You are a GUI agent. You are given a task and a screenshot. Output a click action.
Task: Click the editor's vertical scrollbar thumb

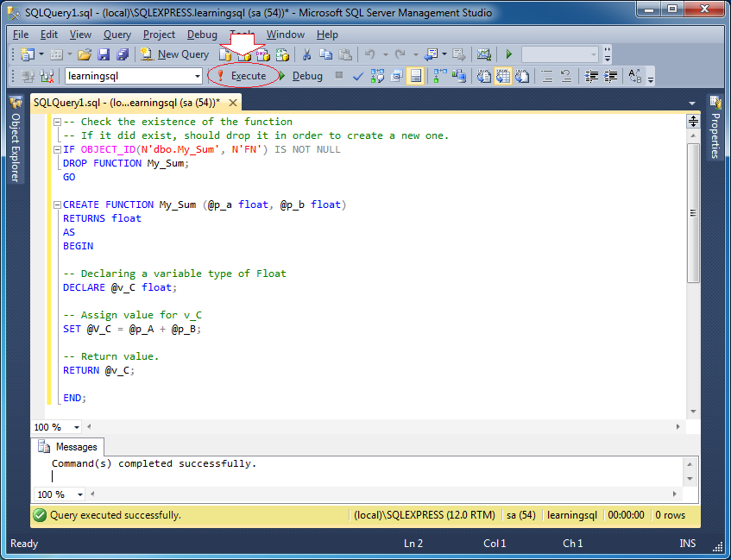coord(693,213)
